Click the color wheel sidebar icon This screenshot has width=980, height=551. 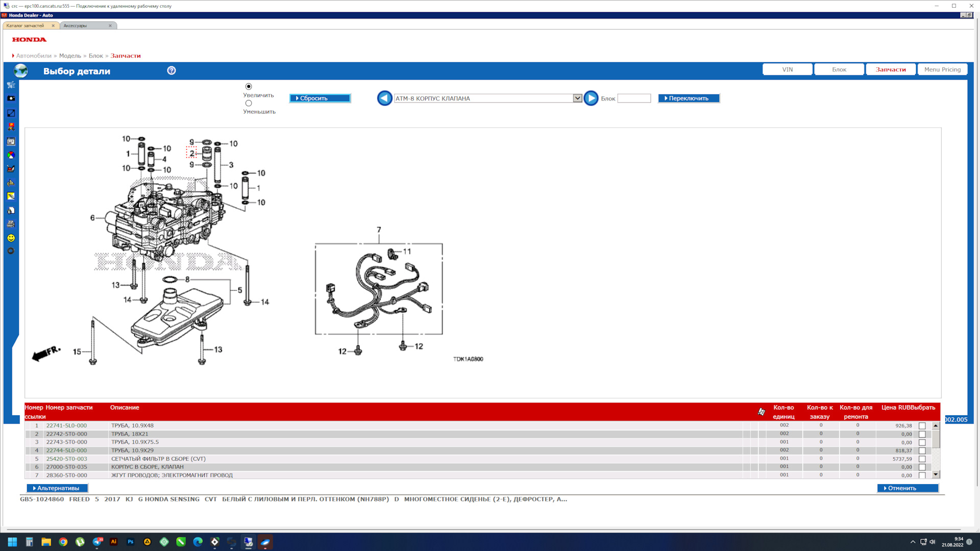point(11,155)
